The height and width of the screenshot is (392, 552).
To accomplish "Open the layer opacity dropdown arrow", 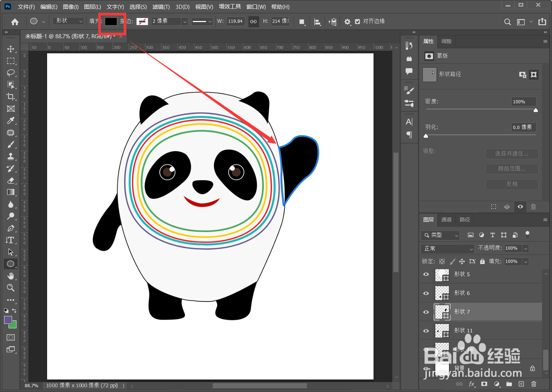I will (x=526, y=249).
